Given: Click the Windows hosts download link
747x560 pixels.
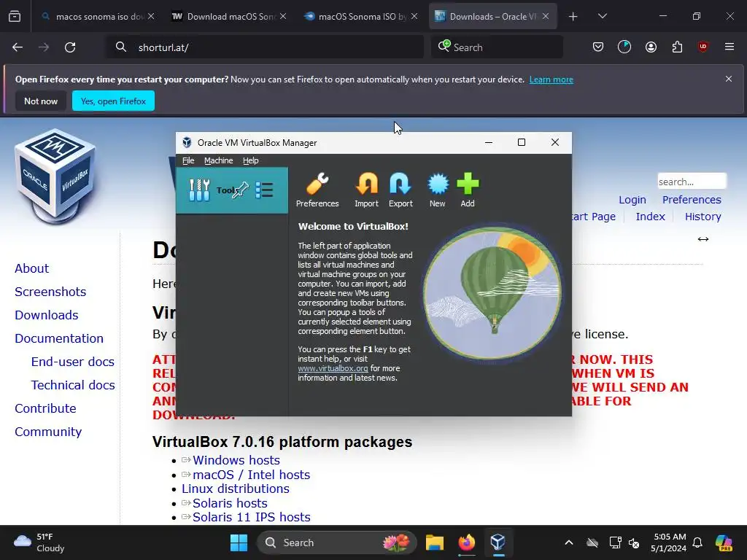Looking at the screenshot, I should pos(236,460).
